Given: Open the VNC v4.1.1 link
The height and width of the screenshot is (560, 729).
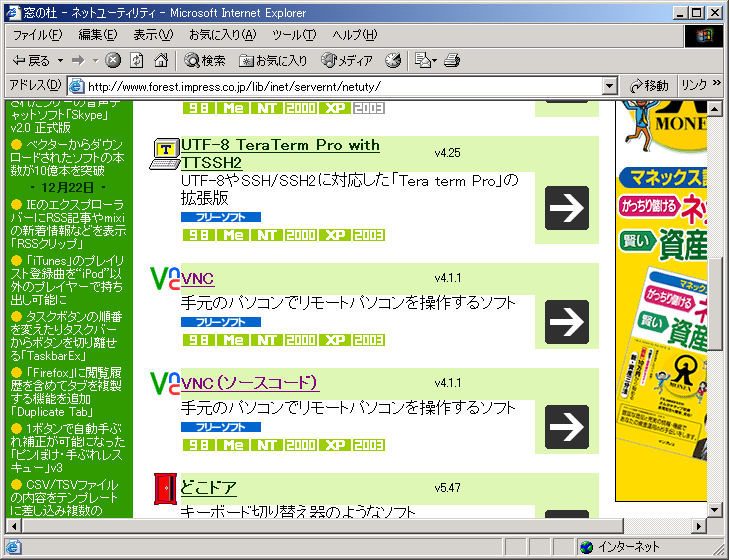Looking at the screenshot, I should tap(197, 279).
